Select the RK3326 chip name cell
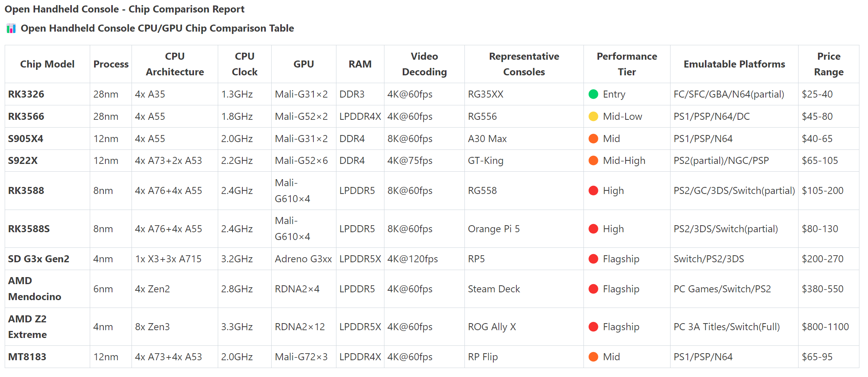The image size is (868, 377). (26, 94)
